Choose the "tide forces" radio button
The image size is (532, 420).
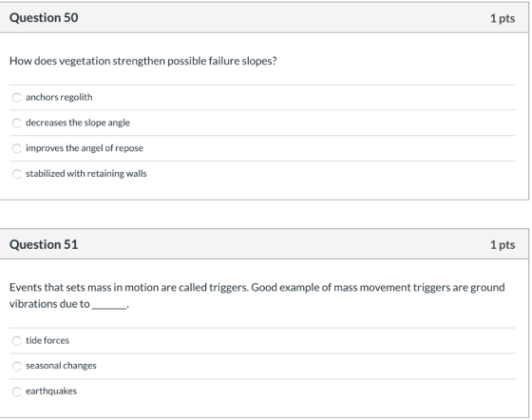[x=17, y=341]
